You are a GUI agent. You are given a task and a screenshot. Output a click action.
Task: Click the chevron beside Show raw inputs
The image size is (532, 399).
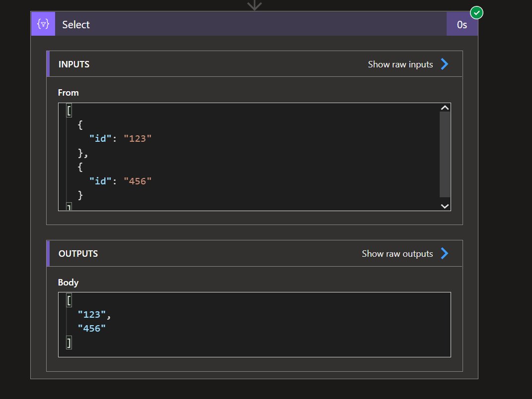pyautogui.click(x=445, y=64)
